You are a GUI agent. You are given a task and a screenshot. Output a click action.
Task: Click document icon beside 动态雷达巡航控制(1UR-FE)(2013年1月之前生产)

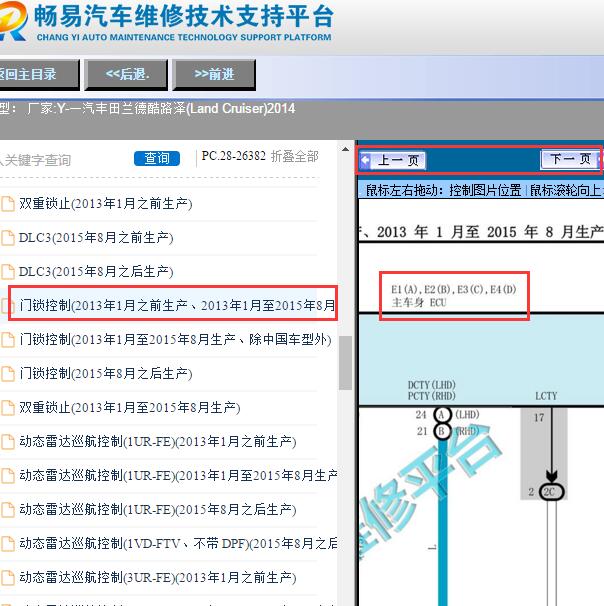click(7, 442)
